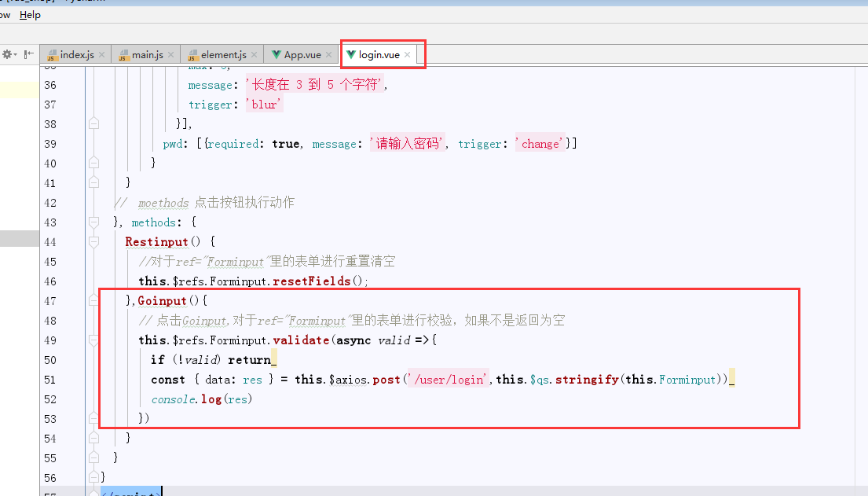Click the post method on line 51
Image resolution: width=868 pixels, height=496 pixels.
[386, 380]
